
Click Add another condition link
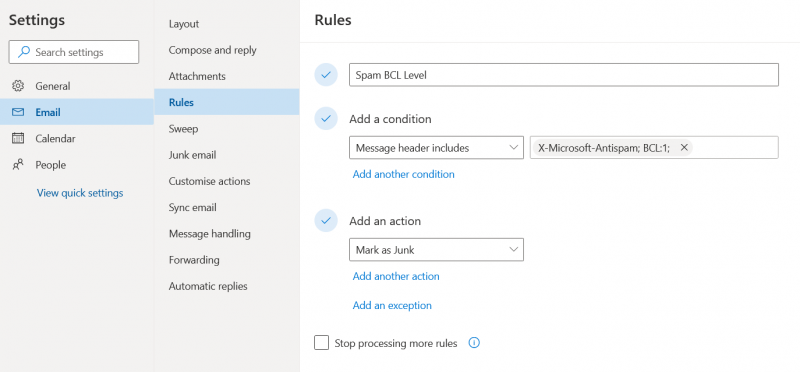pyautogui.click(x=404, y=174)
